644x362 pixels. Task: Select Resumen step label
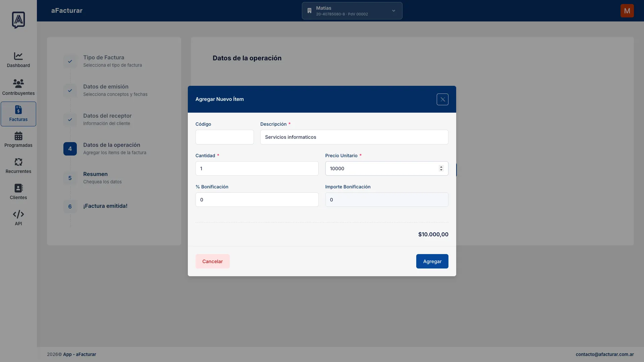pyautogui.click(x=95, y=174)
